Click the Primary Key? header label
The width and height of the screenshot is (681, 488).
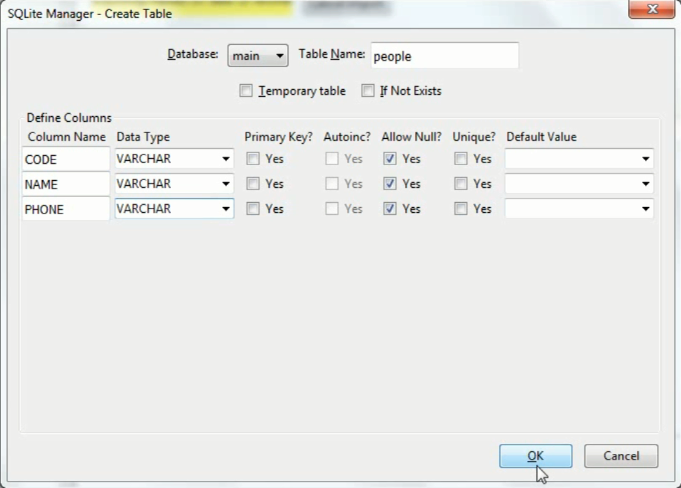278,137
